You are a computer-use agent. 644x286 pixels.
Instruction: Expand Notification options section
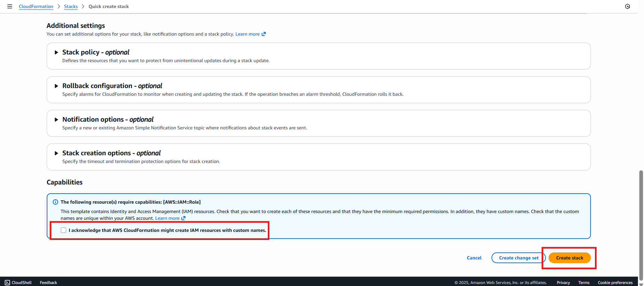pos(56,120)
